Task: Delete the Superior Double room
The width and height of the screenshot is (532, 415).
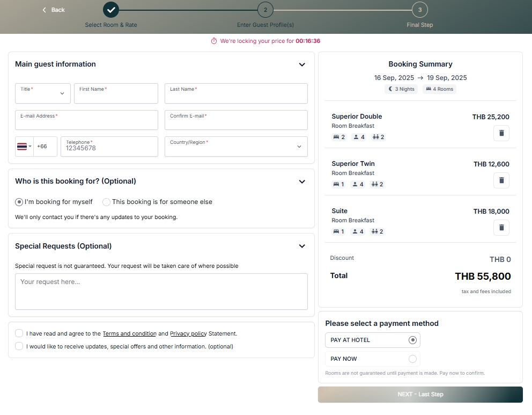Action: [x=501, y=133]
